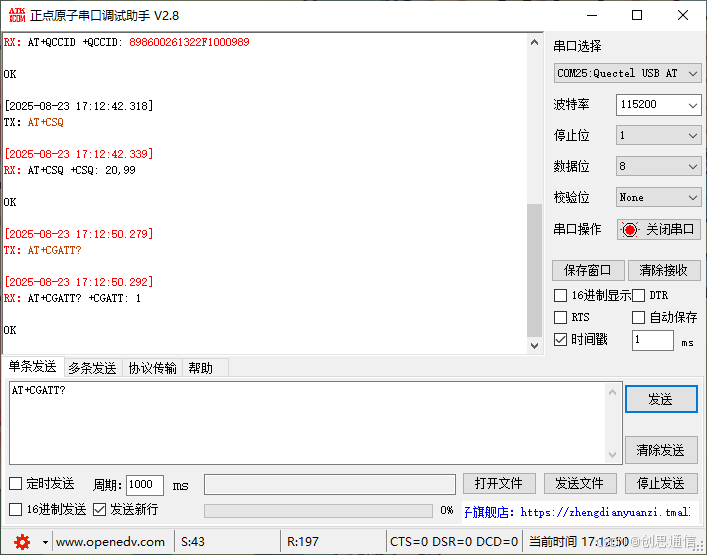Minimize the XCOM window
707x555 pixels.
[x=592, y=15]
